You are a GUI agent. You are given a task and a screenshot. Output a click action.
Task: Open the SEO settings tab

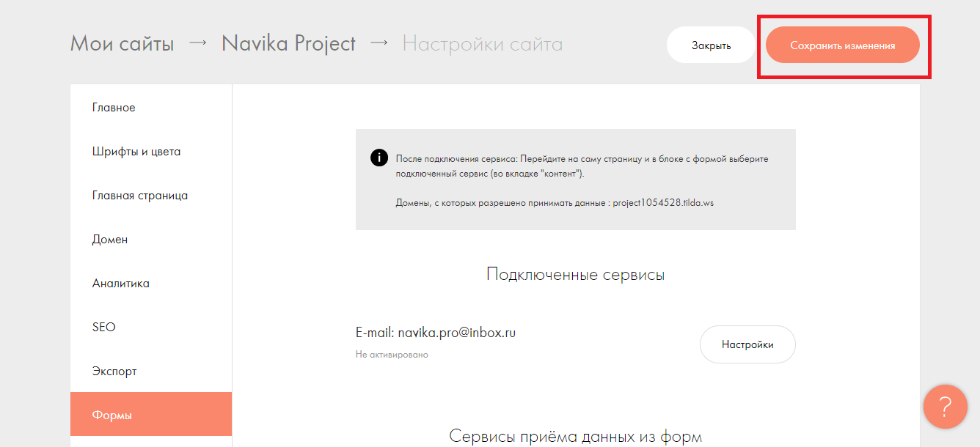pos(104,328)
